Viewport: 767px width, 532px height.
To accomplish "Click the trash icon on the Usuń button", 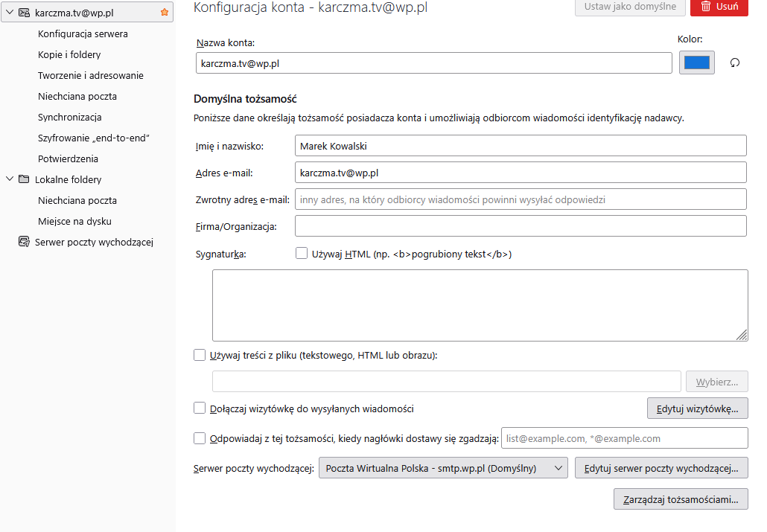I will pyautogui.click(x=706, y=7).
